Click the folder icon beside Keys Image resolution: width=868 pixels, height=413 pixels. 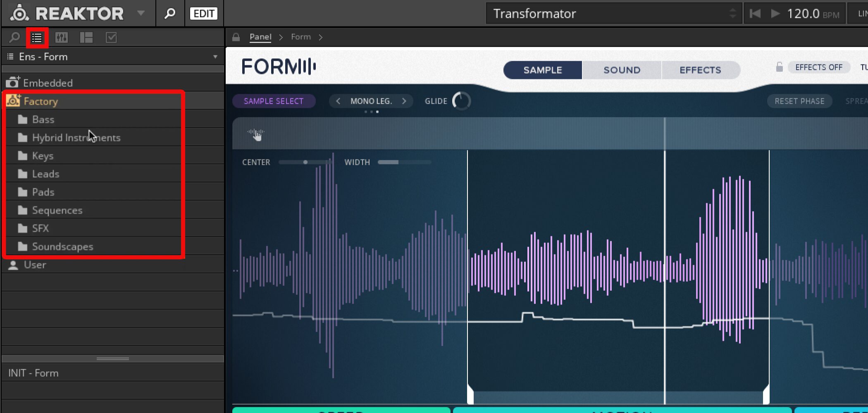tap(23, 156)
